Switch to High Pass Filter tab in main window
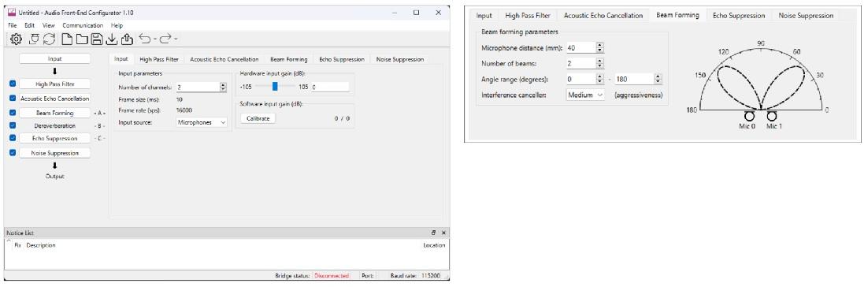The width and height of the screenshot is (868, 287). click(159, 59)
